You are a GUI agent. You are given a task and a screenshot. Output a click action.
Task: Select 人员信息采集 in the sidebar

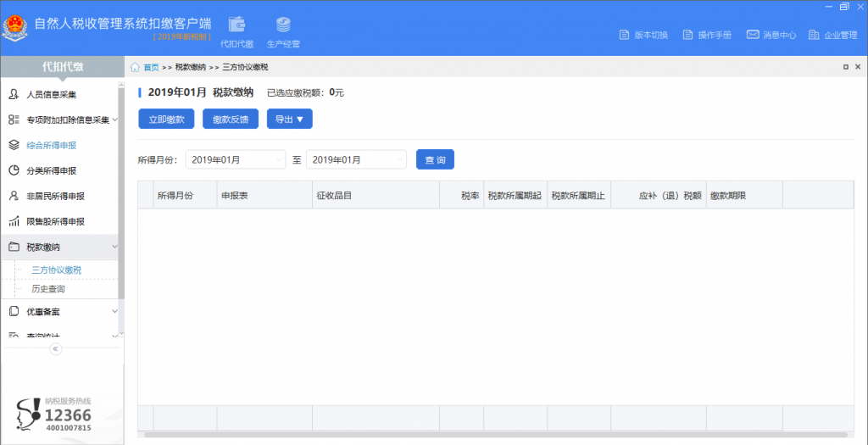click(59, 95)
